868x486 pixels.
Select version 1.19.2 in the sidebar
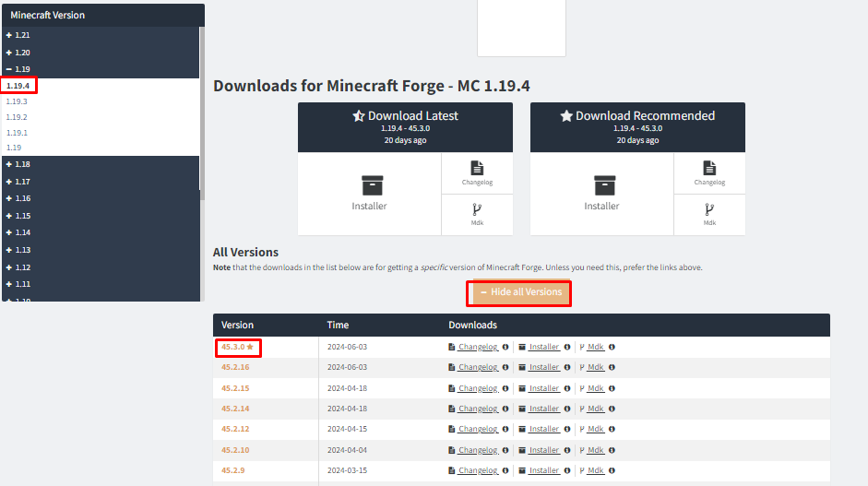[17, 117]
